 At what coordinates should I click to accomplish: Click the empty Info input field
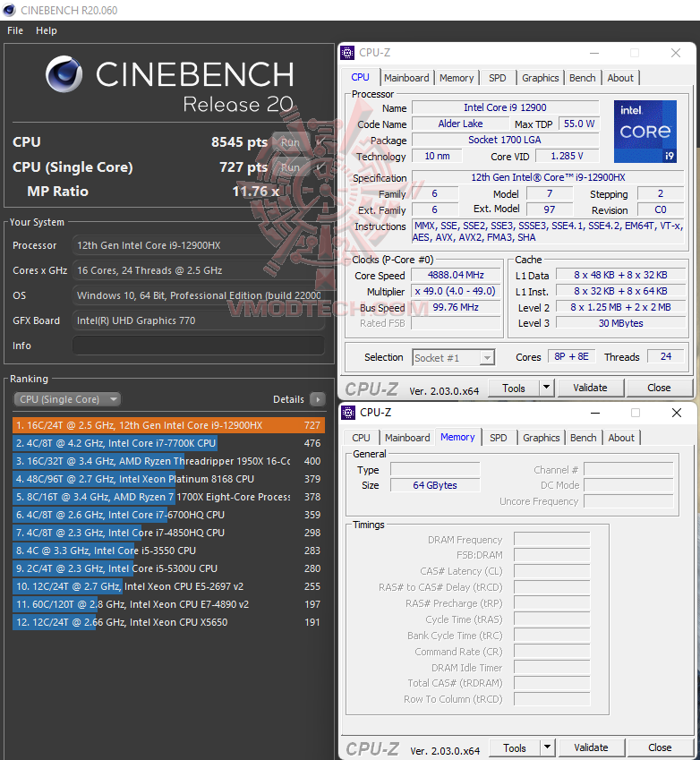[x=198, y=346]
